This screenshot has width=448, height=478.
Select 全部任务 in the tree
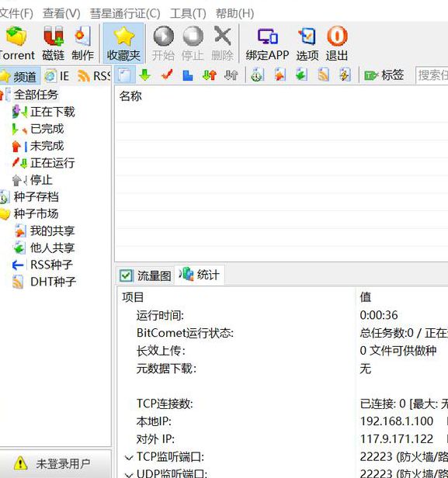coord(36,95)
